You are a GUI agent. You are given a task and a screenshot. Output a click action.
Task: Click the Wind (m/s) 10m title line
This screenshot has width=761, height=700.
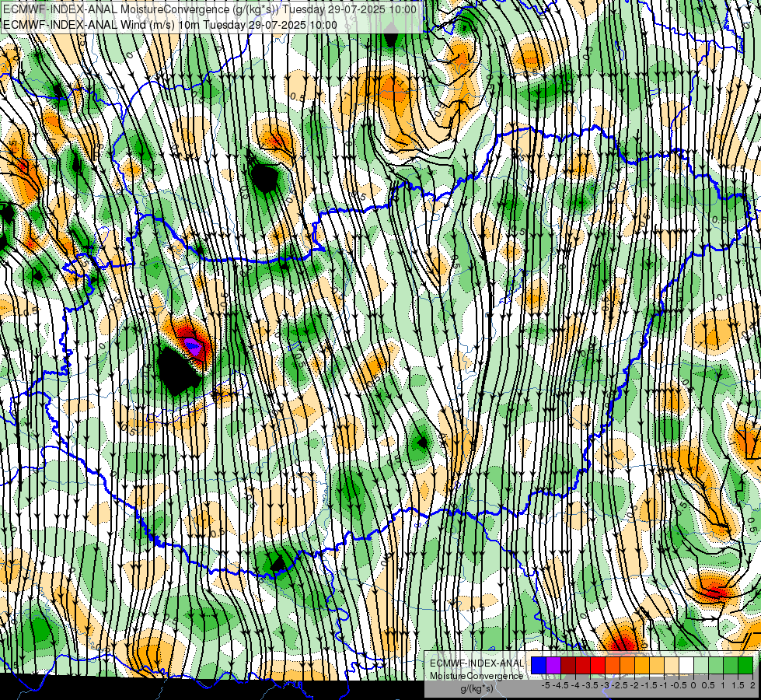pyautogui.click(x=169, y=24)
